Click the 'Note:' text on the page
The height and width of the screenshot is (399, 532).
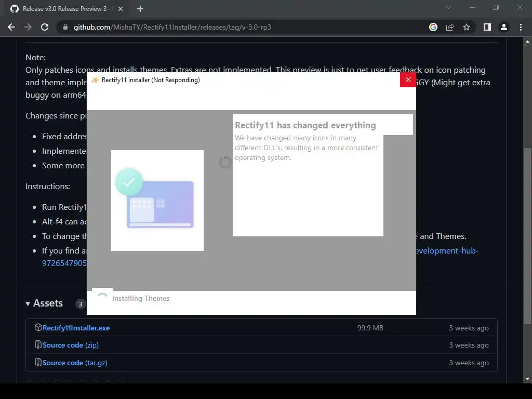[36, 57]
